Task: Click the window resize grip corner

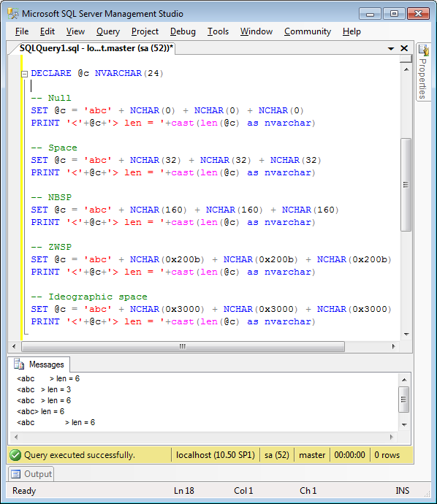Action: coord(427,494)
